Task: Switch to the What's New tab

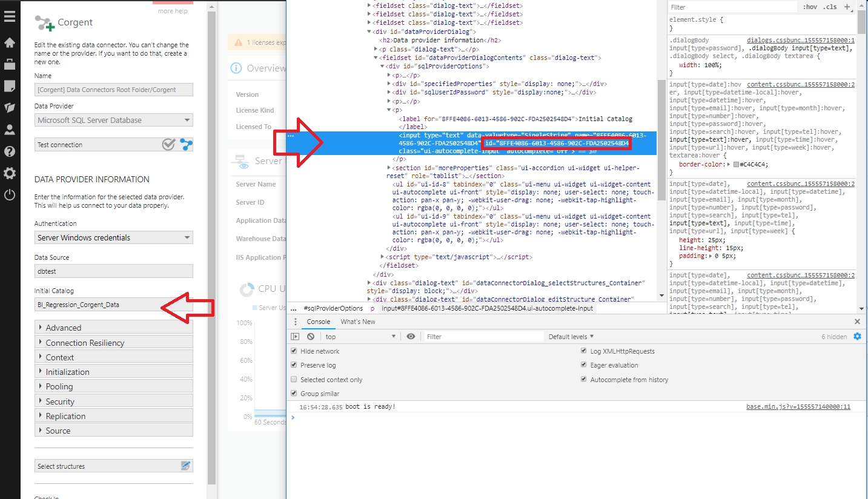Action: click(358, 322)
